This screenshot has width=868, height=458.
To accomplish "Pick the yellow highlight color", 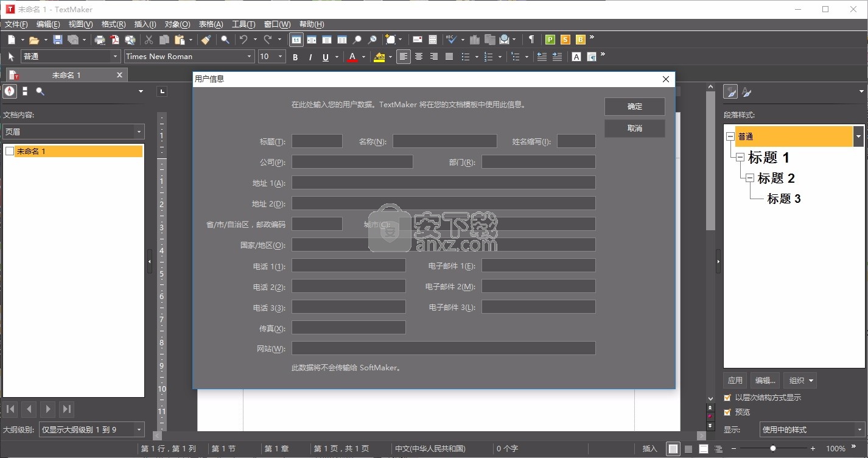I will coord(379,57).
